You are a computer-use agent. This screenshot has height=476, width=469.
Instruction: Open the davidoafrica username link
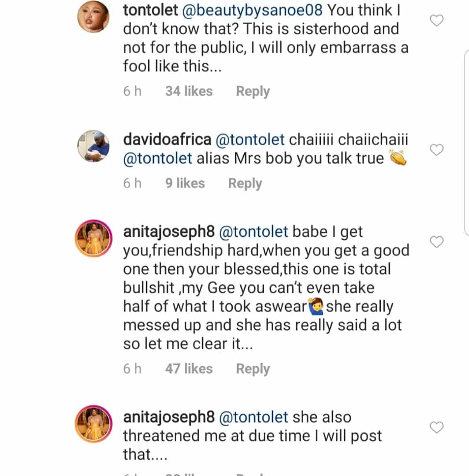click(x=167, y=140)
